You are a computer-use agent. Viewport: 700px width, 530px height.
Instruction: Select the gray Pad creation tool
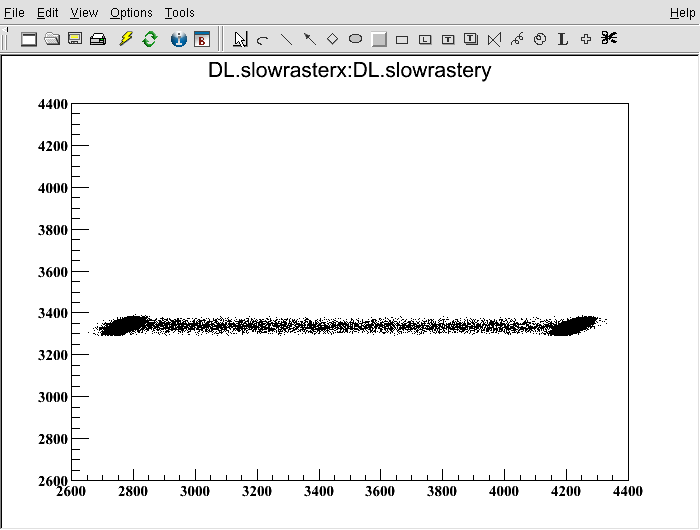pos(379,39)
